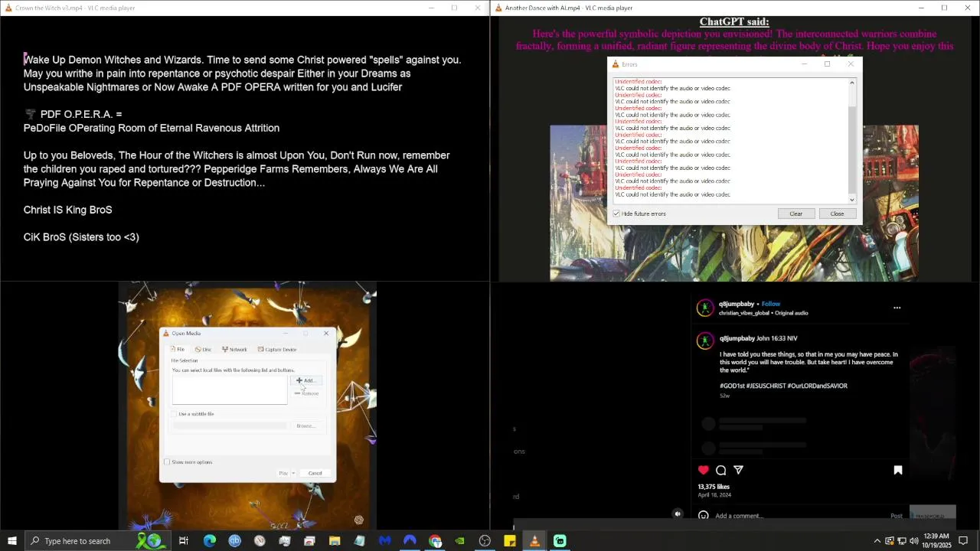
Task: Toggle the video mute speaker icon
Action: 678,514
